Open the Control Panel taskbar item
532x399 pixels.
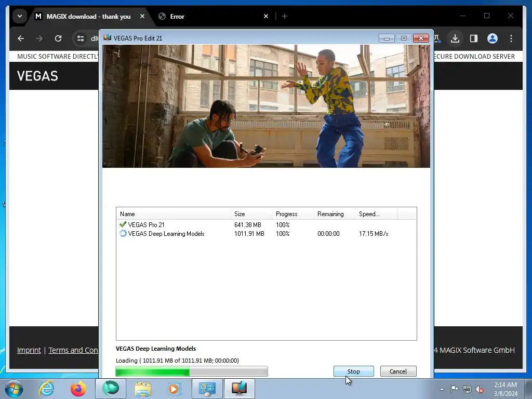207,389
